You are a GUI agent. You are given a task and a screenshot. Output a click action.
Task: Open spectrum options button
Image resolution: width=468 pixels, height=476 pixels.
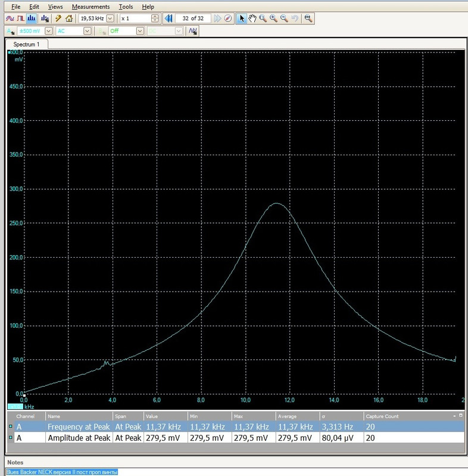[x=45, y=18]
